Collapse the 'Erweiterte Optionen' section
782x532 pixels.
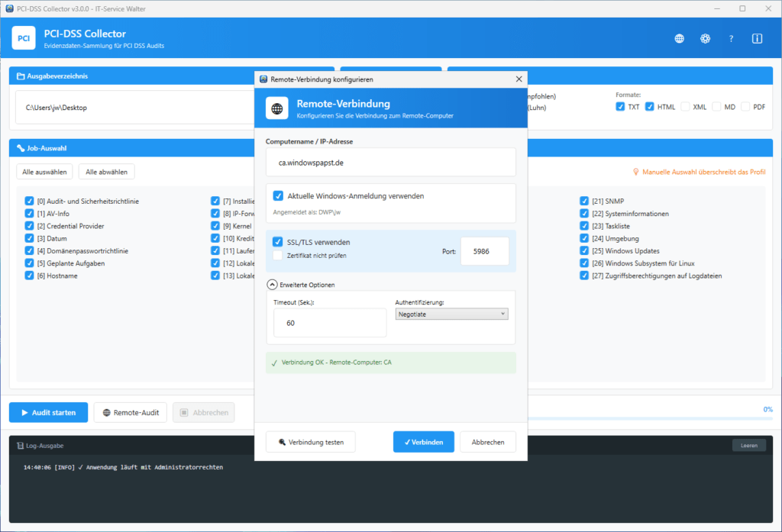pyautogui.click(x=273, y=284)
